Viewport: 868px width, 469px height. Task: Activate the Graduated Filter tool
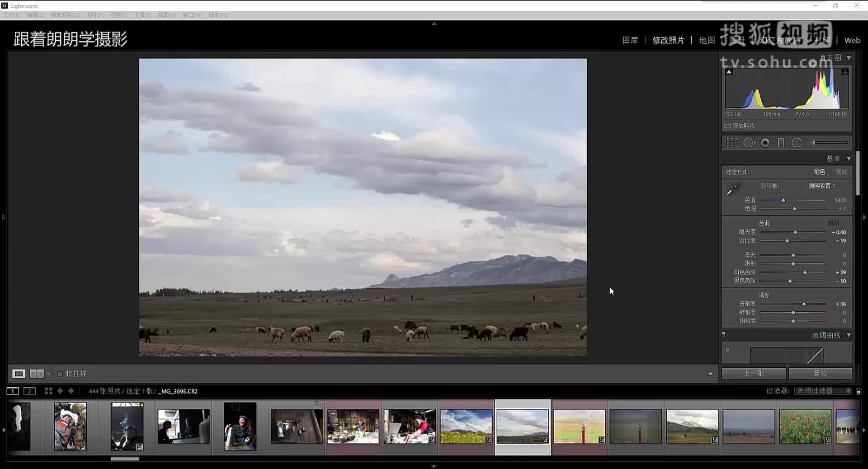[780, 142]
